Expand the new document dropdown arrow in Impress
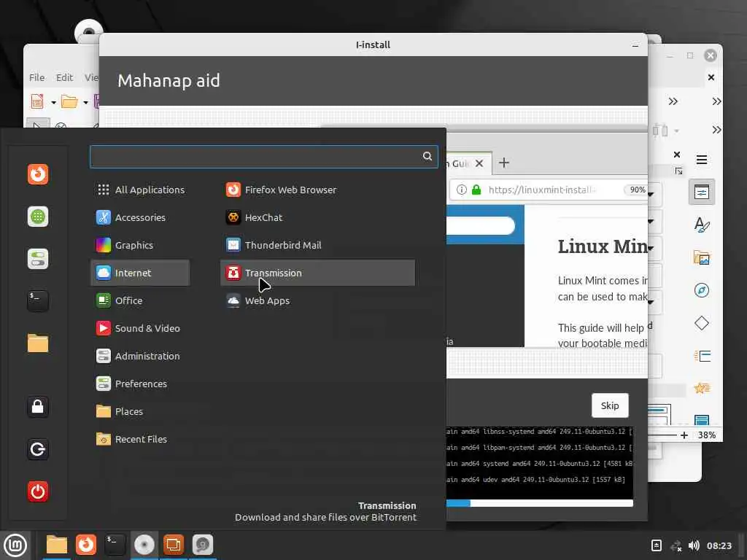The width and height of the screenshot is (747, 560). [x=53, y=102]
